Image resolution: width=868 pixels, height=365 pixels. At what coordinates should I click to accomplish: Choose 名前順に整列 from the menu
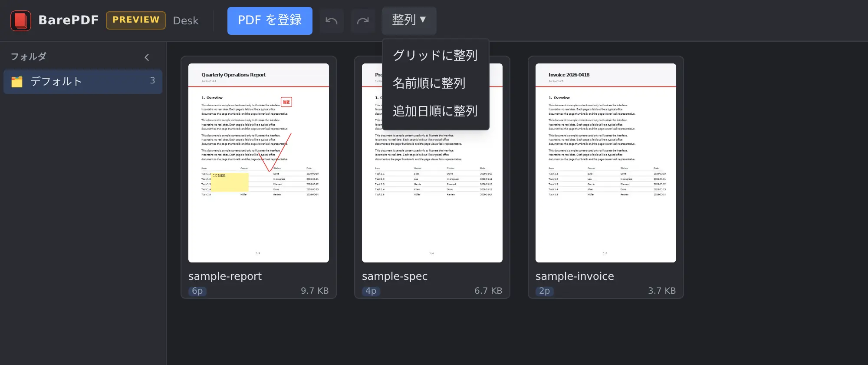pyautogui.click(x=435, y=83)
